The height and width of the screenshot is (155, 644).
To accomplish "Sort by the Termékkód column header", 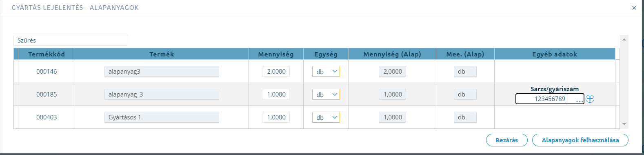I will [x=47, y=54].
